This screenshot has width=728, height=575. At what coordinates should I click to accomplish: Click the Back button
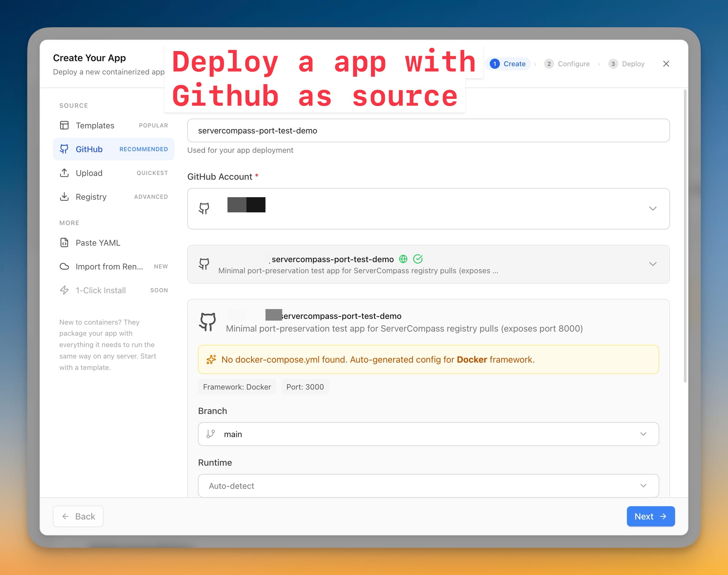point(78,516)
